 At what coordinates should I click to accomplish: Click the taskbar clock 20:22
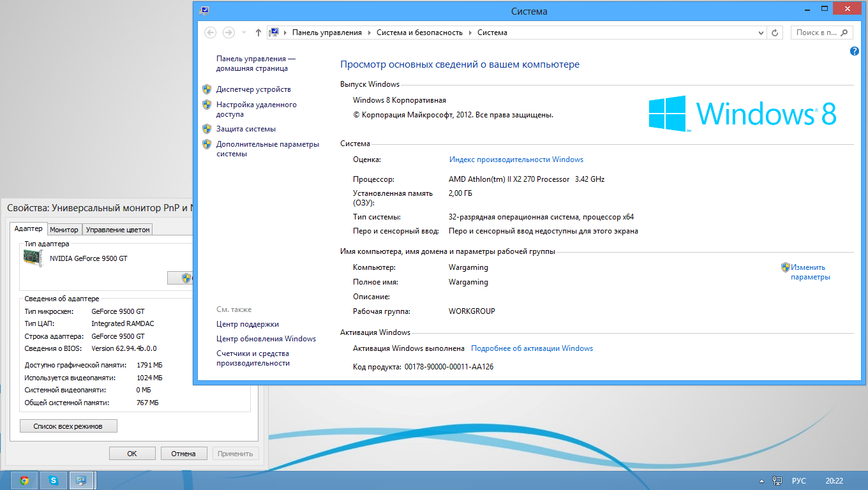coord(834,480)
